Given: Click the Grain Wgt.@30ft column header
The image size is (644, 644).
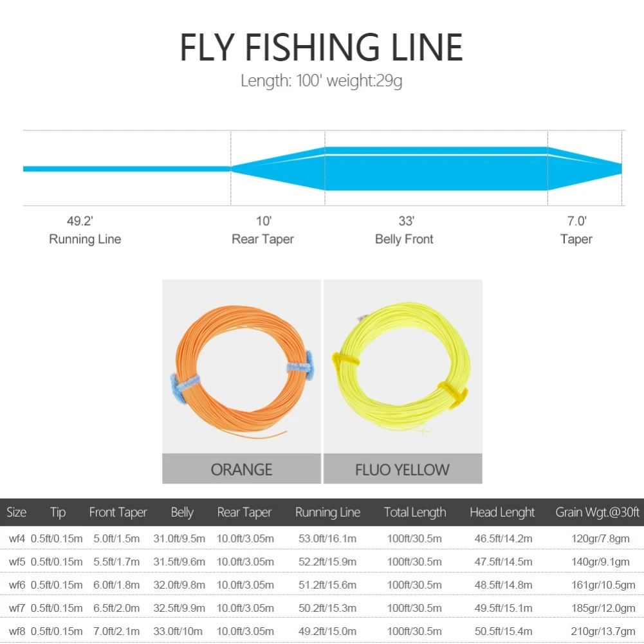Looking at the screenshot, I should (x=597, y=512).
